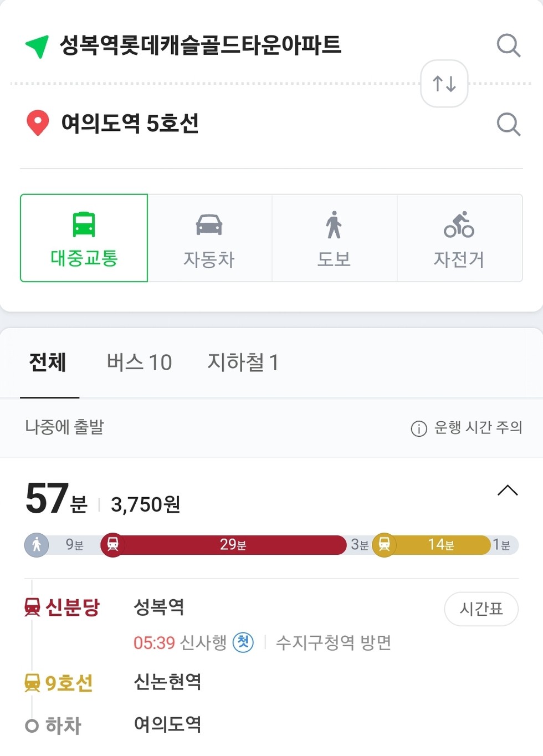
Task: Tap the yellow Line 9 train icon in the route bar
Action: click(x=384, y=545)
